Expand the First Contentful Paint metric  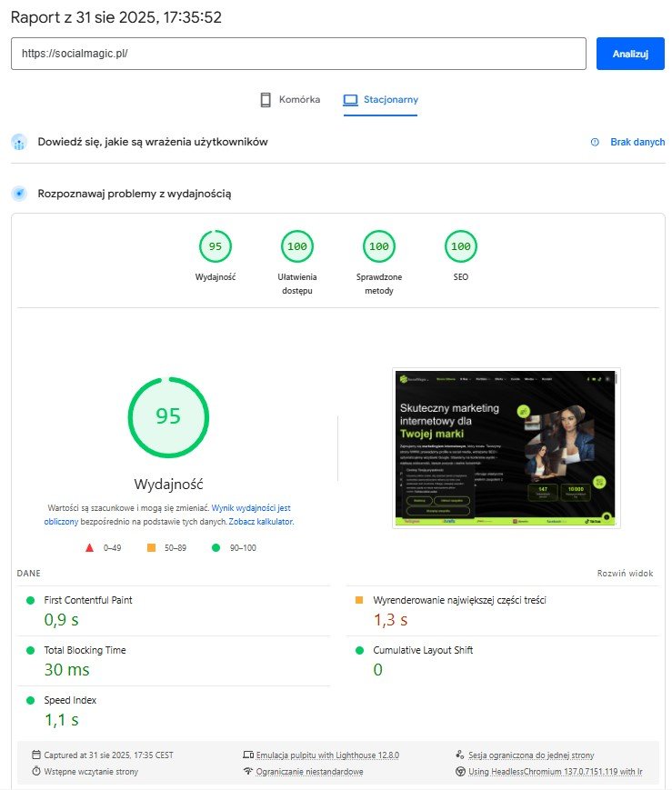88,600
